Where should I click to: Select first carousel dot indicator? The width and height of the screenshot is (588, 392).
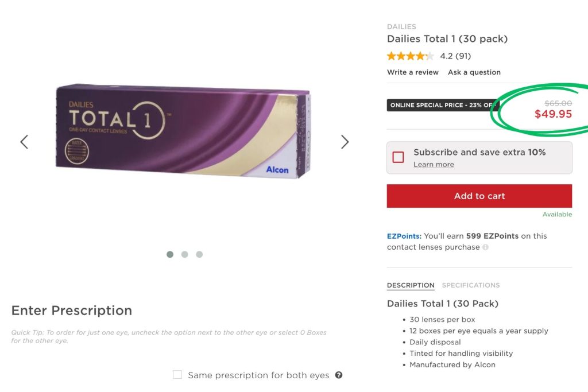(x=170, y=254)
